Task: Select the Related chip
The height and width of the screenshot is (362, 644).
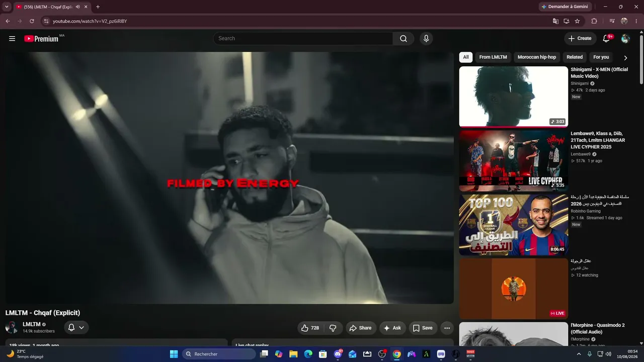Action: point(575,57)
